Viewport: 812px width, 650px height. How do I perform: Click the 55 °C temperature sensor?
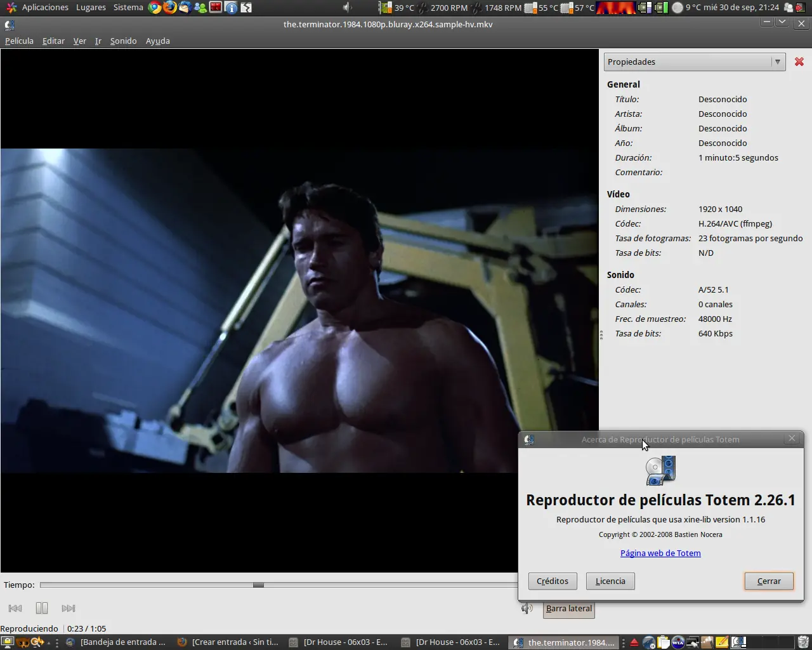542,8
